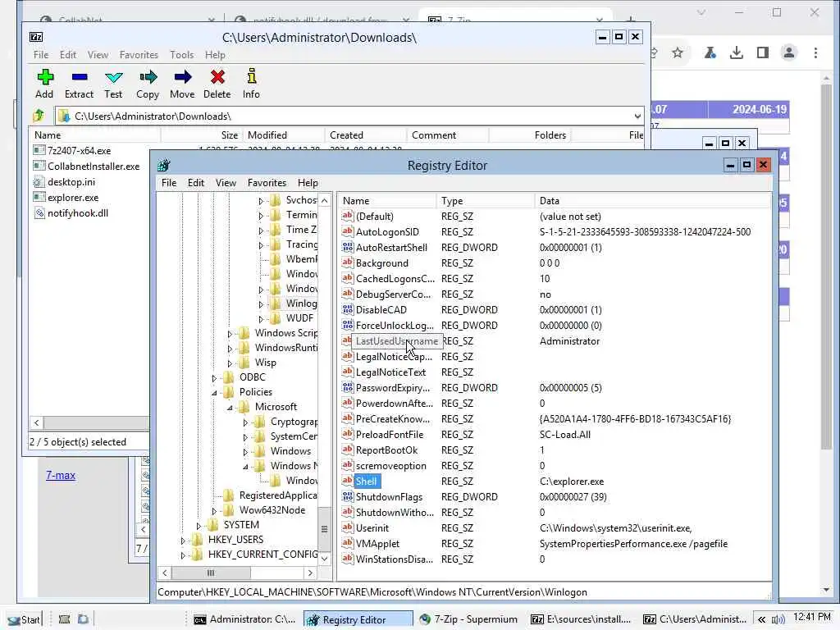
Task: Open the 7-Zip address path dropdown
Action: 637,116
